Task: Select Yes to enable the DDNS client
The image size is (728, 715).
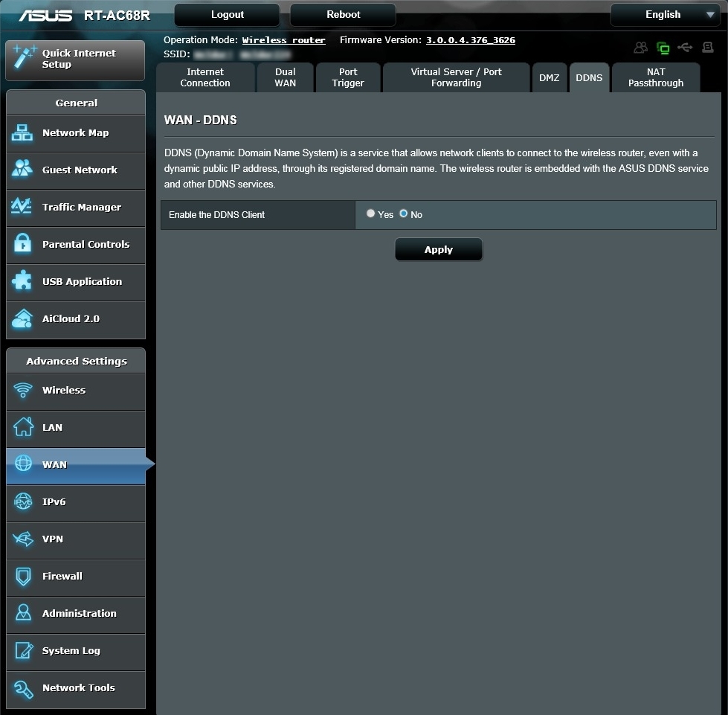Action: coord(370,214)
